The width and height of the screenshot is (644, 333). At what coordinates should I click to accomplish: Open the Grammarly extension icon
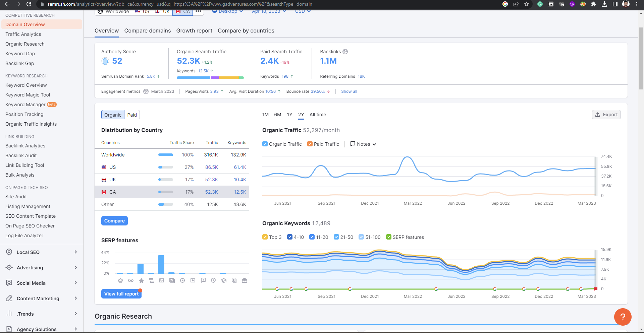pos(540,4)
